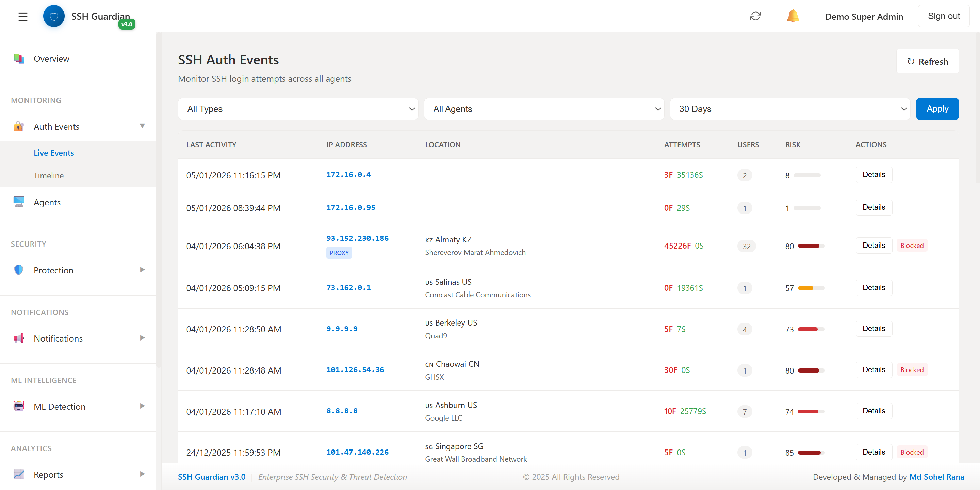Select the Overview monitor icon in sidebar

(18, 58)
